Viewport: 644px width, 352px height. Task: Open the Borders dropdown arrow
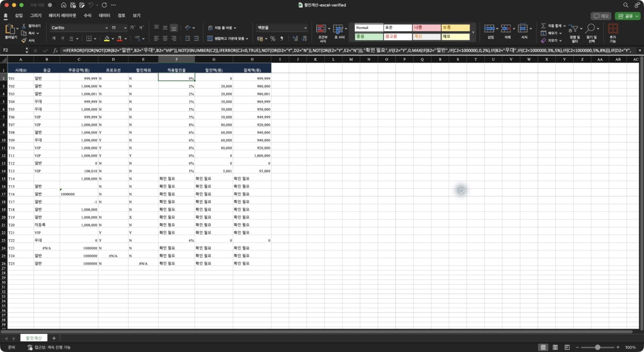pyautogui.click(x=96, y=39)
